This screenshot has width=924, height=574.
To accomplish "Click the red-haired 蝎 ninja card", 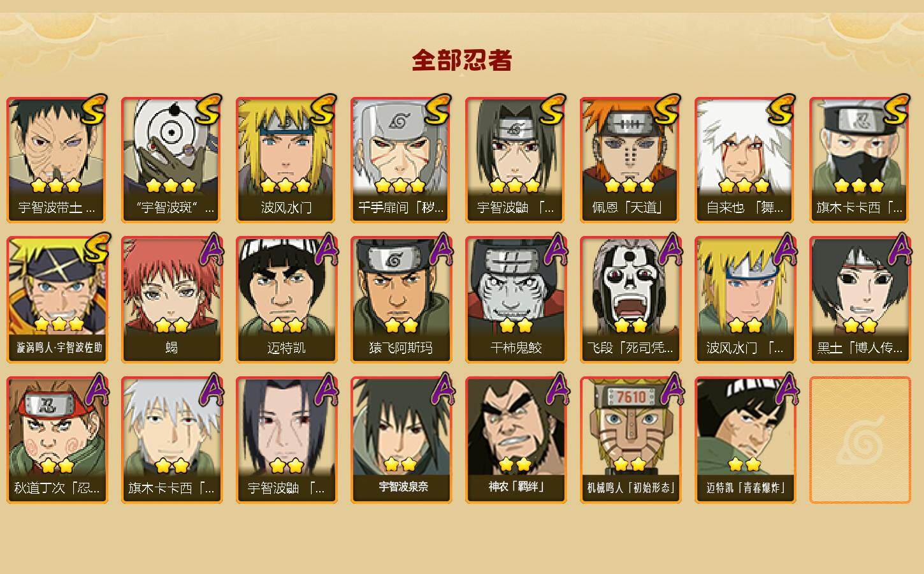I will [x=172, y=300].
